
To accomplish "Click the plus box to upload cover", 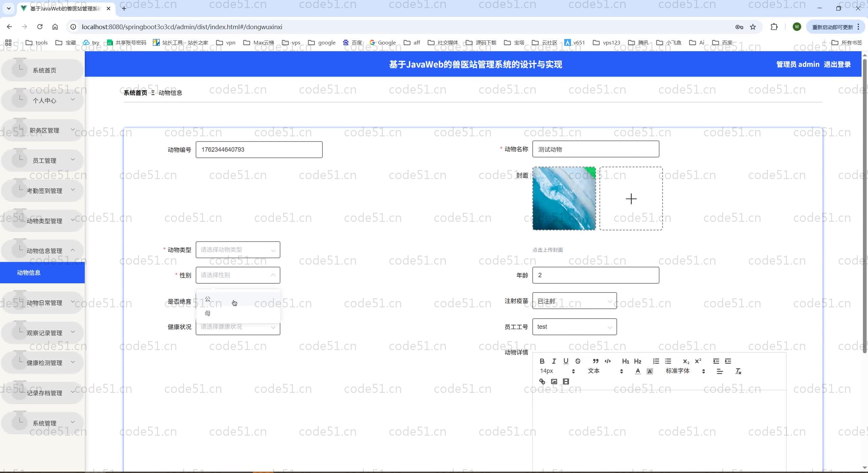I will pos(631,198).
